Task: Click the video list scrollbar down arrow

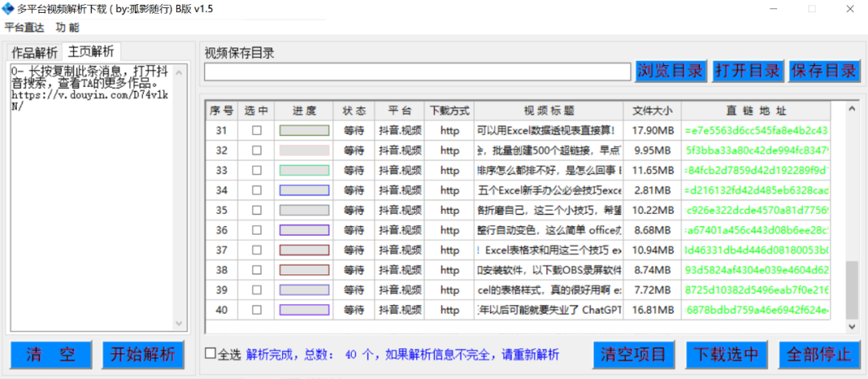Action: click(x=851, y=326)
